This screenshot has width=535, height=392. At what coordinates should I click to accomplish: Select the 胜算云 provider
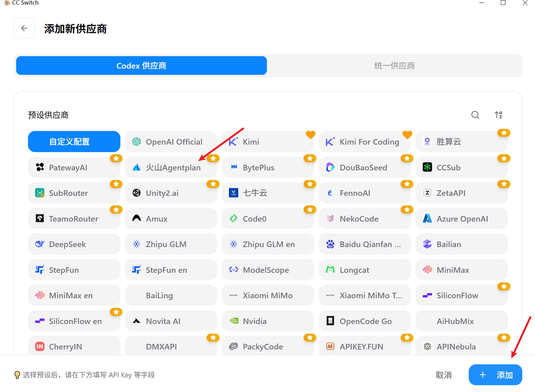click(461, 142)
